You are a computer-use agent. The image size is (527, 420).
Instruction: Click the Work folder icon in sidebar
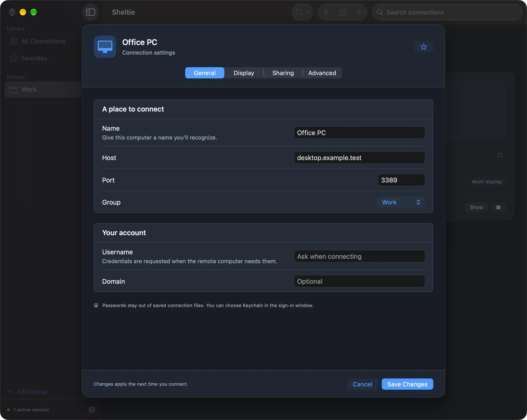coord(14,90)
